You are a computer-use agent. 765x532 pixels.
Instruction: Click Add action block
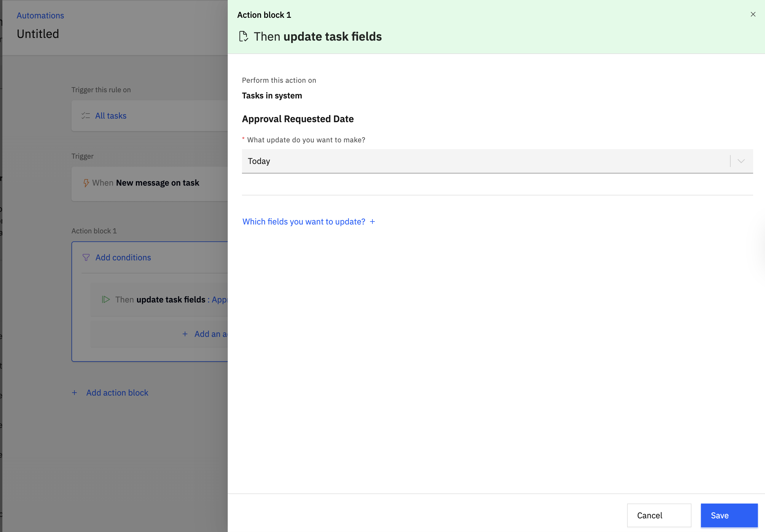point(117,393)
